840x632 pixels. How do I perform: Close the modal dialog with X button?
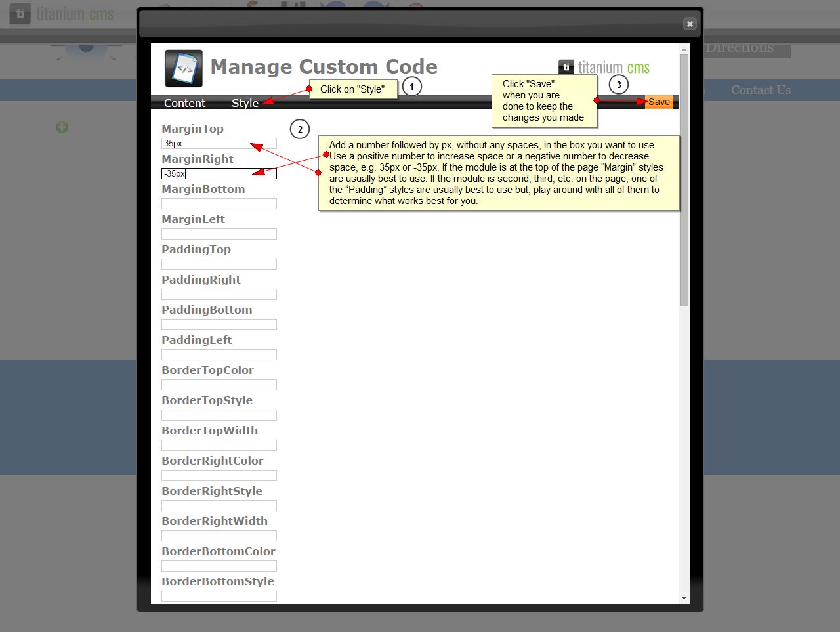[x=689, y=24]
